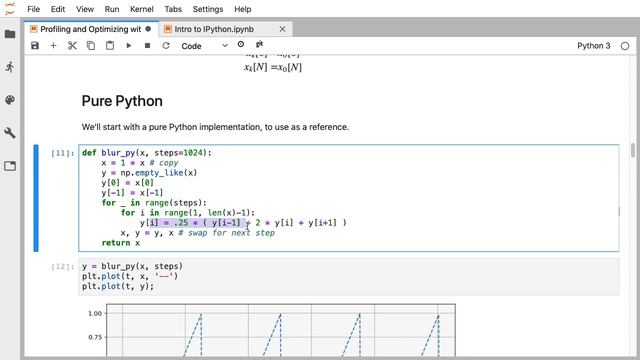This screenshot has width=640, height=360.
Task: Click inside code cell 12
Action: click(x=349, y=276)
